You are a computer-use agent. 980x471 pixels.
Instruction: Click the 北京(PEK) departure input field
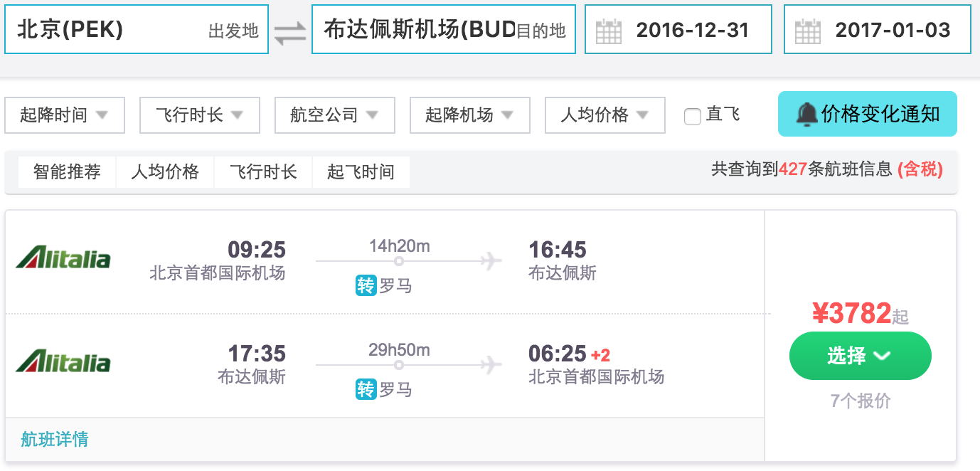pos(137,29)
